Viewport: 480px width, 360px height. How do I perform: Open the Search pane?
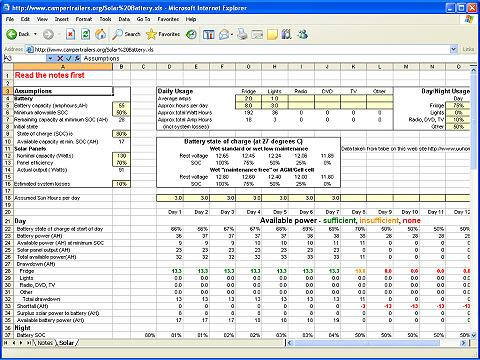click(127, 34)
